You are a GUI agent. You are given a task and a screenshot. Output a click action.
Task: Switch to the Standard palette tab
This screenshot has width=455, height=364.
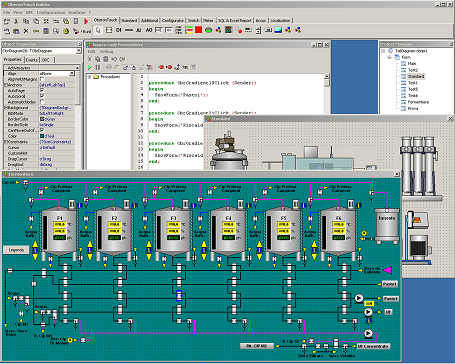pos(129,21)
